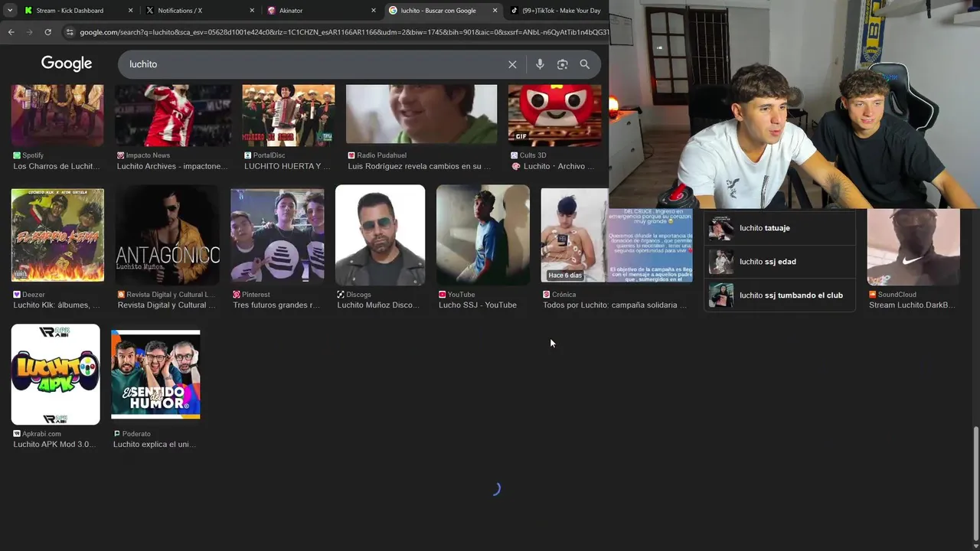The height and width of the screenshot is (551, 980).
Task: Open the Los Charros de Luchito Spotify result
Action: [56, 166]
